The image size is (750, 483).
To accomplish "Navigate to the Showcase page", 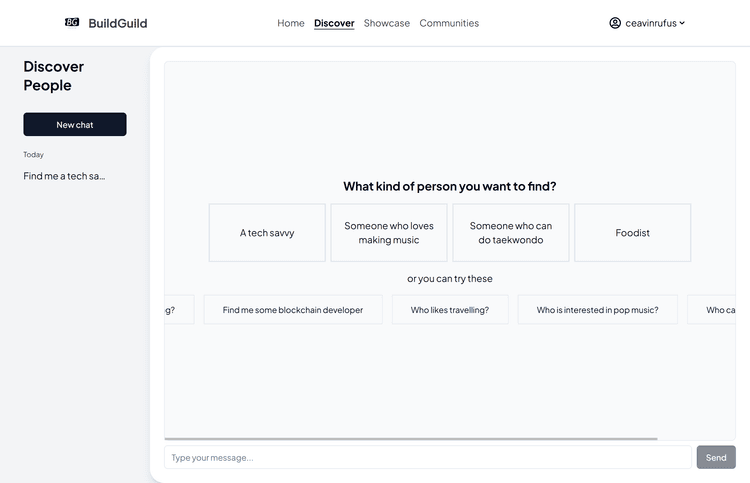I will pos(387,23).
